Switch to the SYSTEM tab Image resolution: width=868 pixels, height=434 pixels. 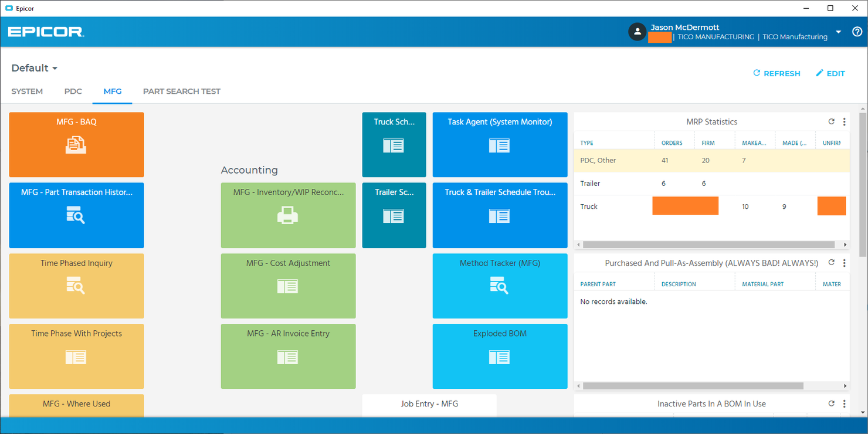pos(27,91)
